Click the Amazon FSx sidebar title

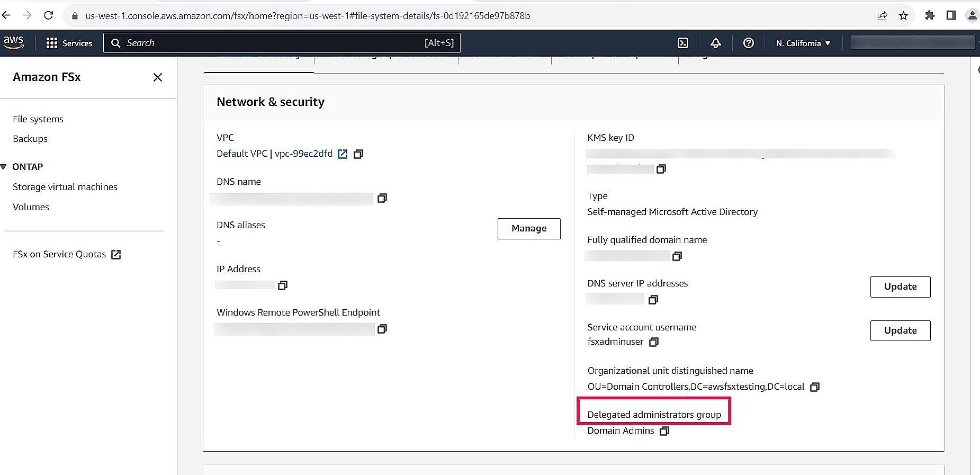point(47,77)
